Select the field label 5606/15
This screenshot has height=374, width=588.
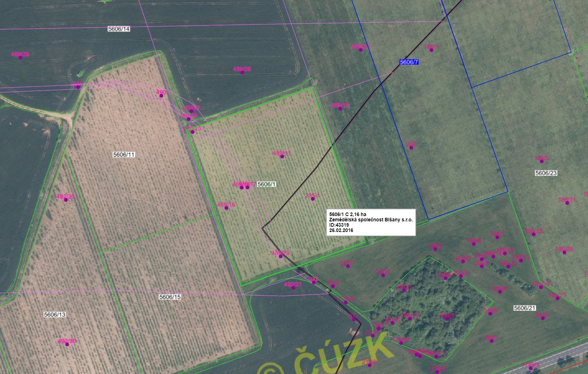click(170, 297)
